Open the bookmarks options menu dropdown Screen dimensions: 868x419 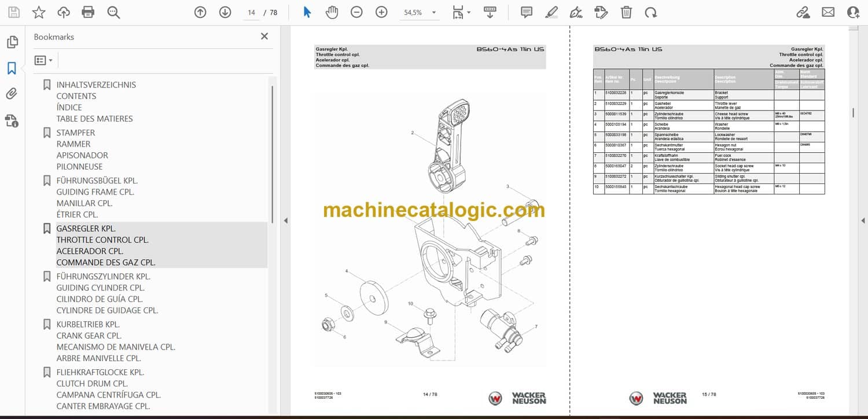coord(43,60)
